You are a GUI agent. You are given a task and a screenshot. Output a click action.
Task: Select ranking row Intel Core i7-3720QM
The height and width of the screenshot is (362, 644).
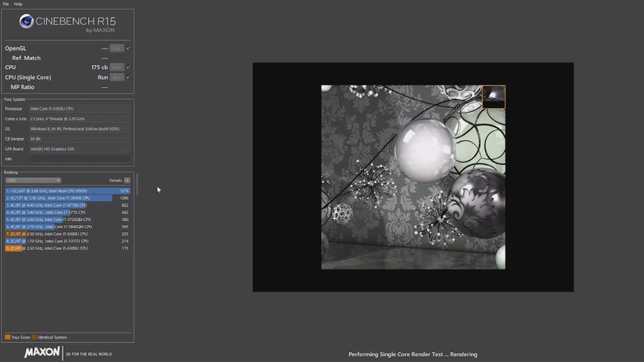pos(68,220)
